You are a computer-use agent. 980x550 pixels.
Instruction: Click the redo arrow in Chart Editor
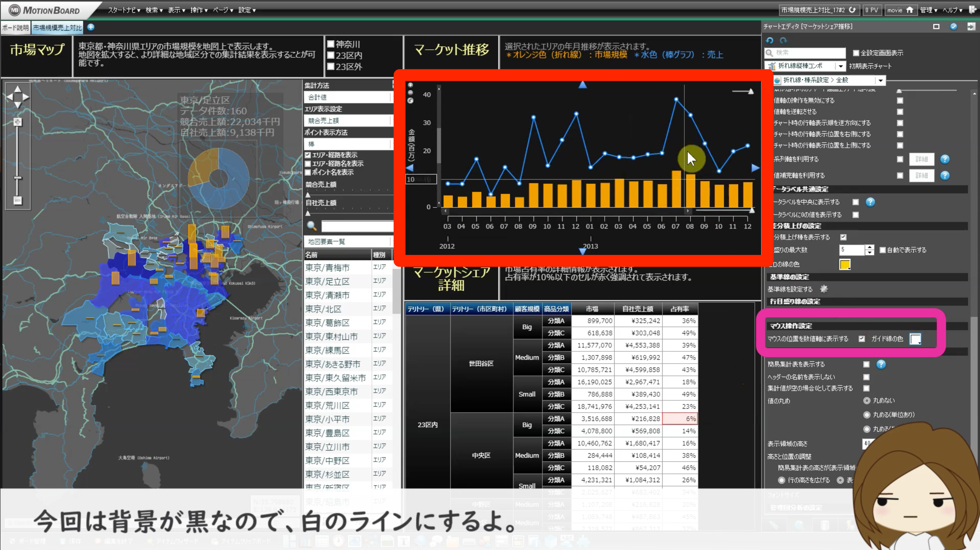(783, 40)
